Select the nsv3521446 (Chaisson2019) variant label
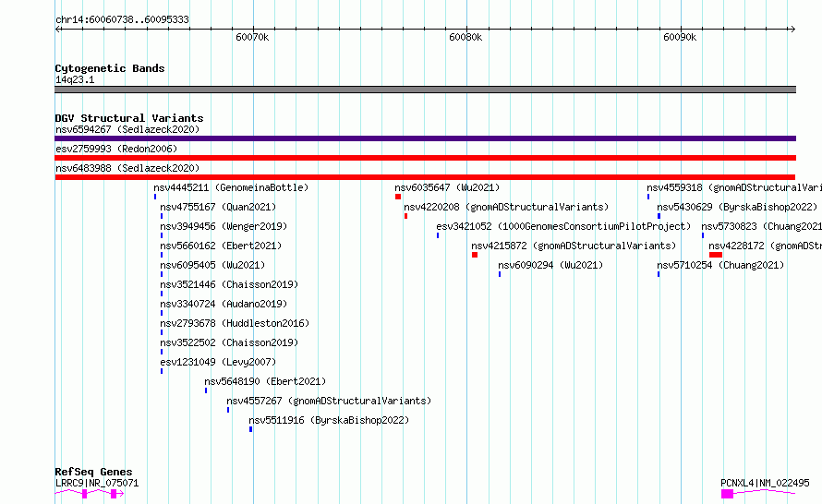Screen dimensions: 822x504 (x=229, y=284)
